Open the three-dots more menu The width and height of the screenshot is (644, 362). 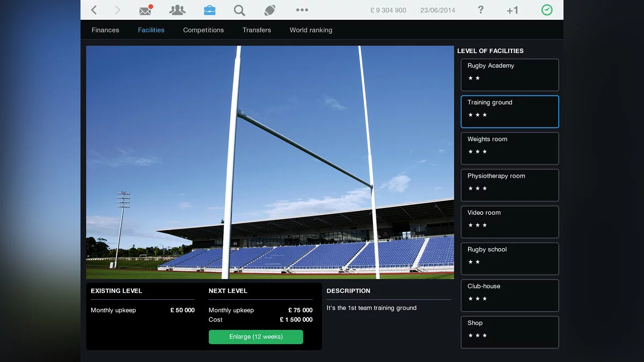pyautogui.click(x=302, y=10)
